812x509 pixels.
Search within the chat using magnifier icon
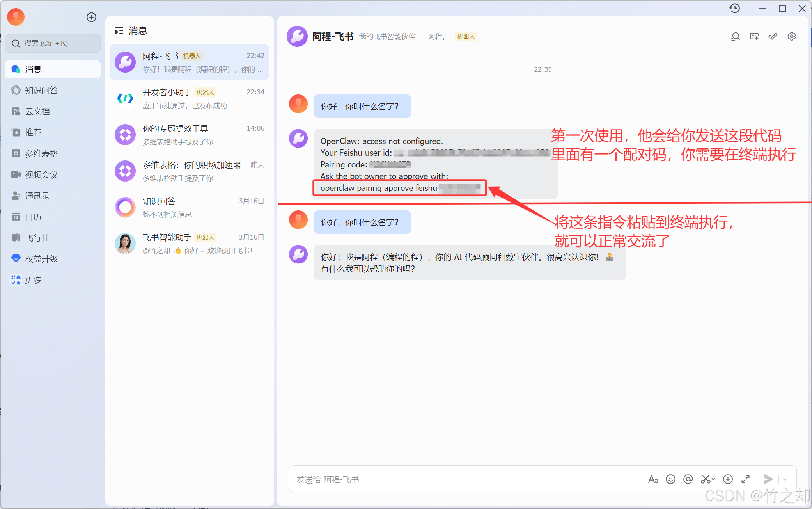pos(735,37)
